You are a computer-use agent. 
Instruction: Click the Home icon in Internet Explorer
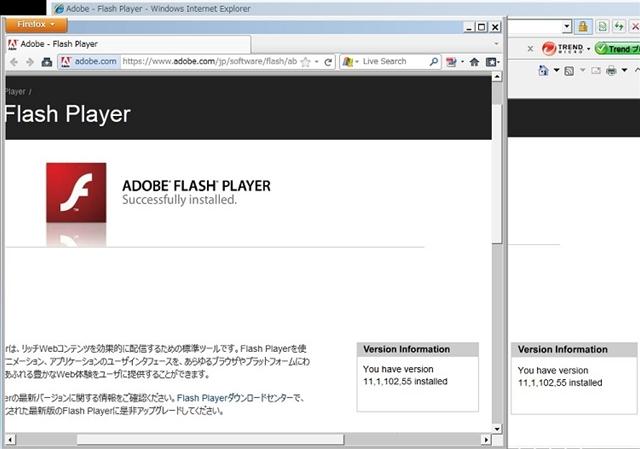pyautogui.click(x=544, y=71)
